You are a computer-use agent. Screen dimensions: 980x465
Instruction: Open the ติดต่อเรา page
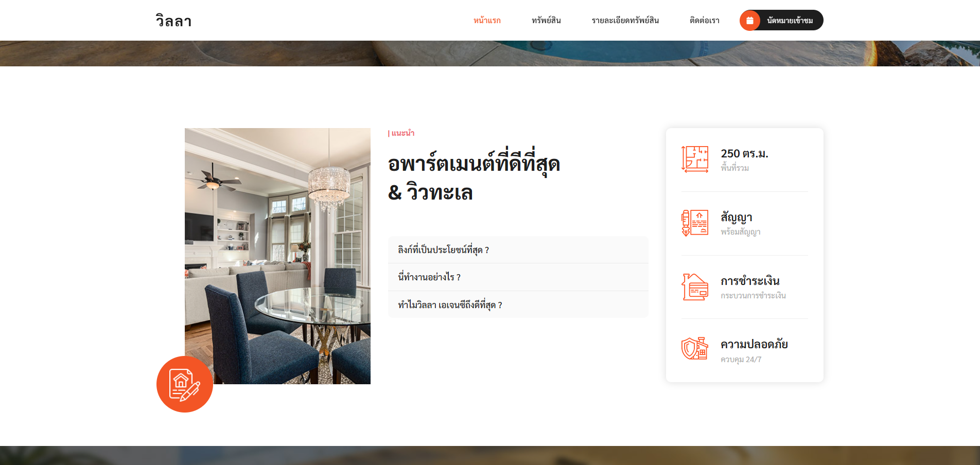click(x=703, y=20)
